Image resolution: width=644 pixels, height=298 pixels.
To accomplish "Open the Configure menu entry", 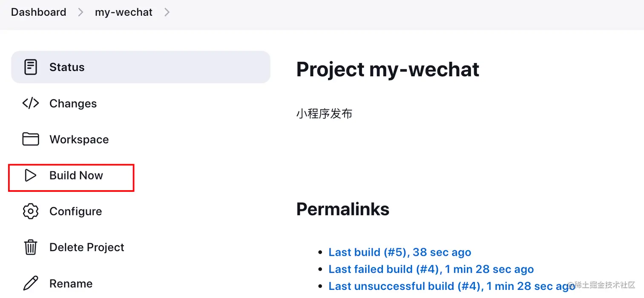I will [75, 211].
